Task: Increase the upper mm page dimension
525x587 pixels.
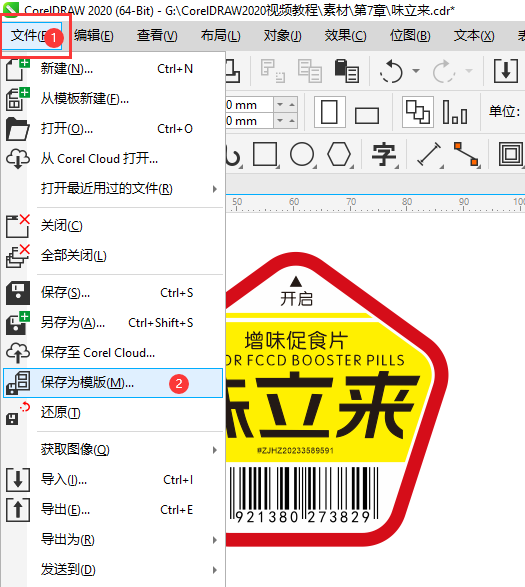Action: click(291, 104)
